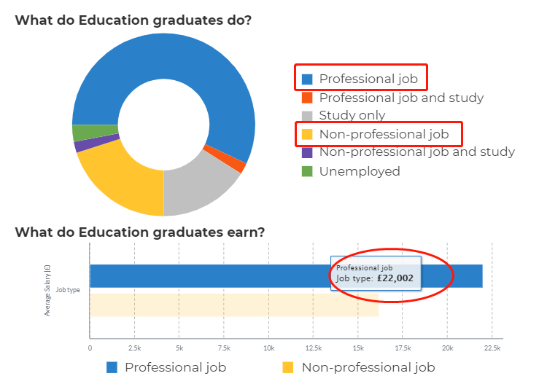
Task: Toggle Non-professional job in bar chart legend
Action: point(368,367)
